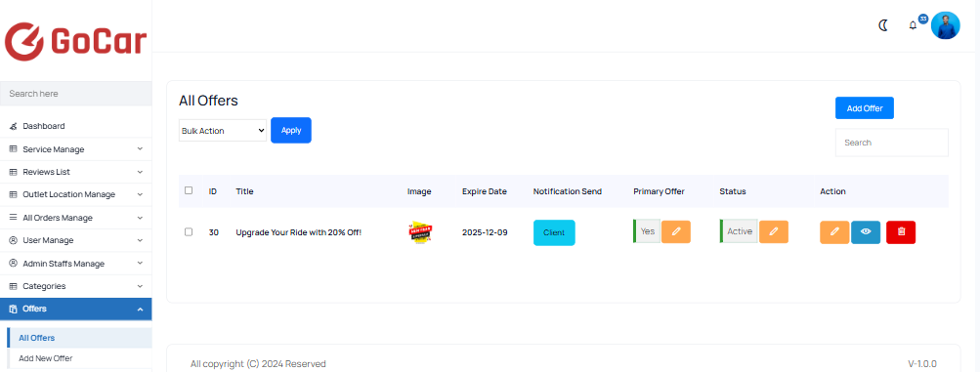This screenshot has height=372, width=980.
Task: Edit offer 30 in Action column
Action: (x=834, y=232)
